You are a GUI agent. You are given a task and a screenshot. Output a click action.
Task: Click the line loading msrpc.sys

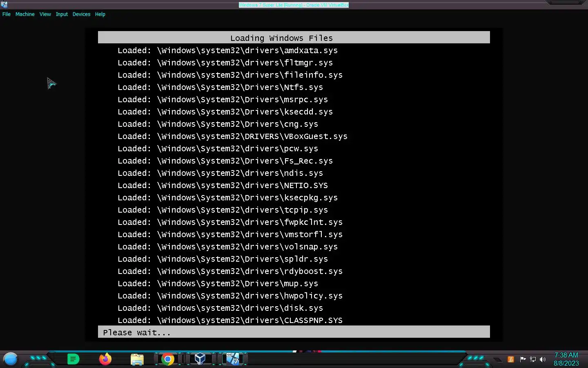(x=223, y=99)
